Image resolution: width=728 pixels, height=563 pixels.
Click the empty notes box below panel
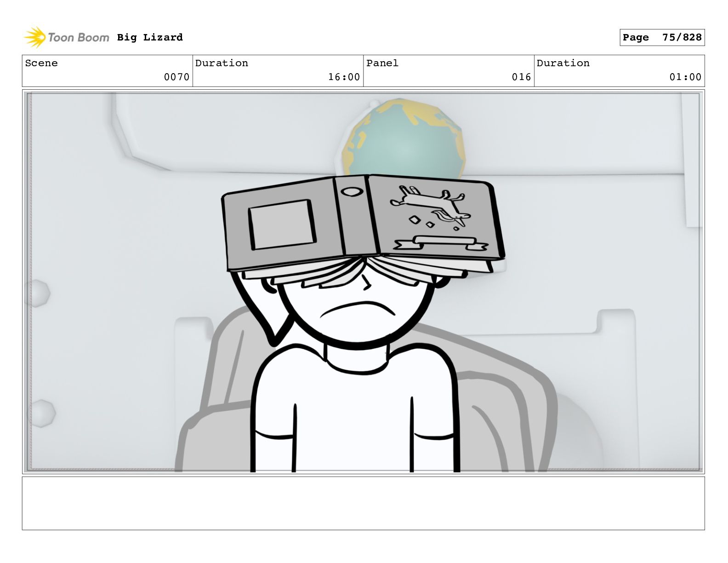pyautogui.click(x=364, y=503)
